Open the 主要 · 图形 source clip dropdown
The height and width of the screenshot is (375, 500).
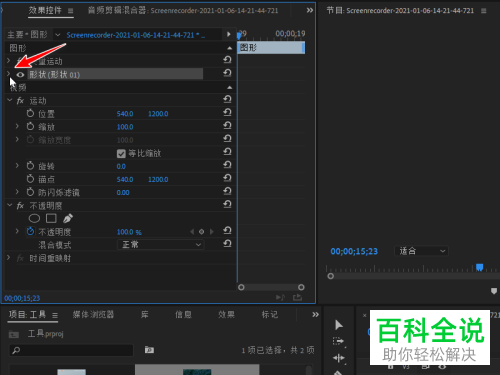(x=58, y=35)
